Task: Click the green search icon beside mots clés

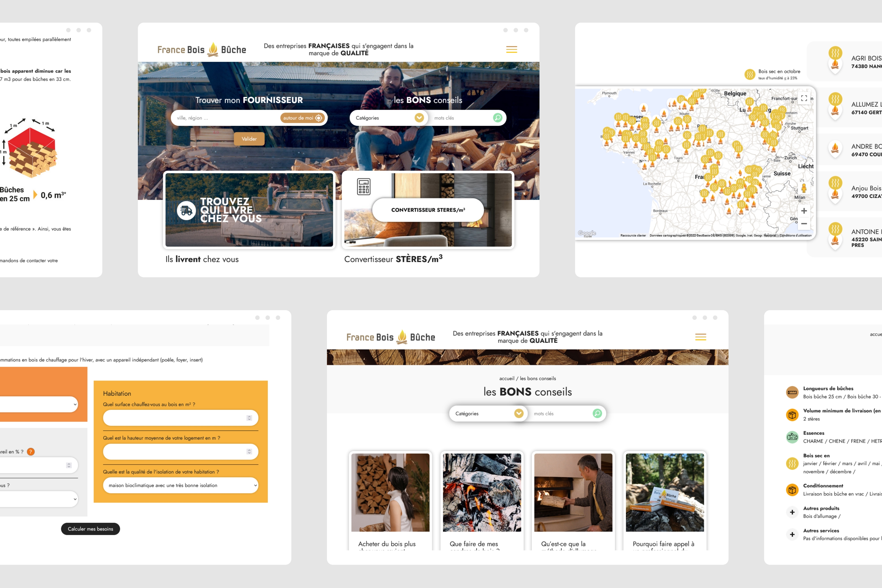Action: pyautogui.click(x=497, y=118)
